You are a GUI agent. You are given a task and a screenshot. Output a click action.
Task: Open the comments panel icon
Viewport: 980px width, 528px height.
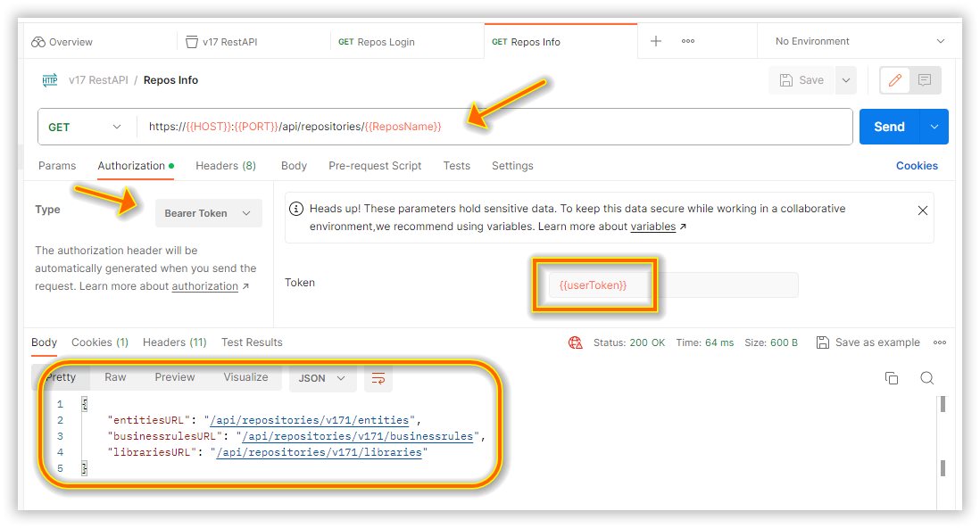coord(925,80)
